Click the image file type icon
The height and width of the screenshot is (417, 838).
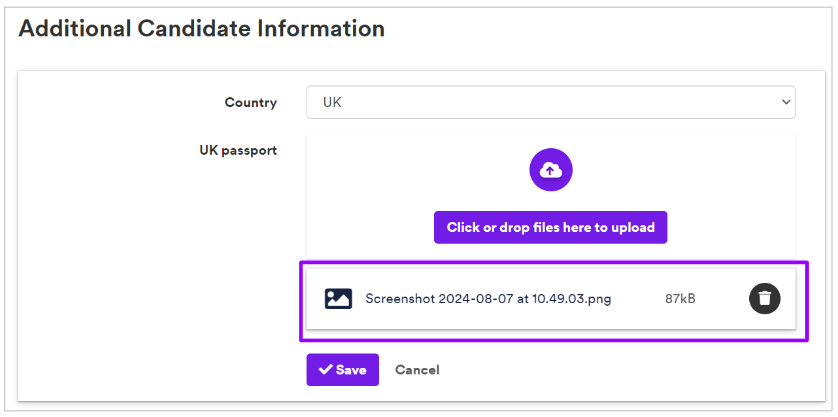coord(338,298)
